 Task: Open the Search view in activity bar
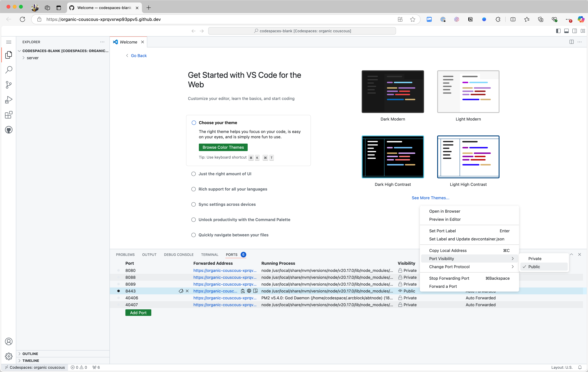(9, 70)
